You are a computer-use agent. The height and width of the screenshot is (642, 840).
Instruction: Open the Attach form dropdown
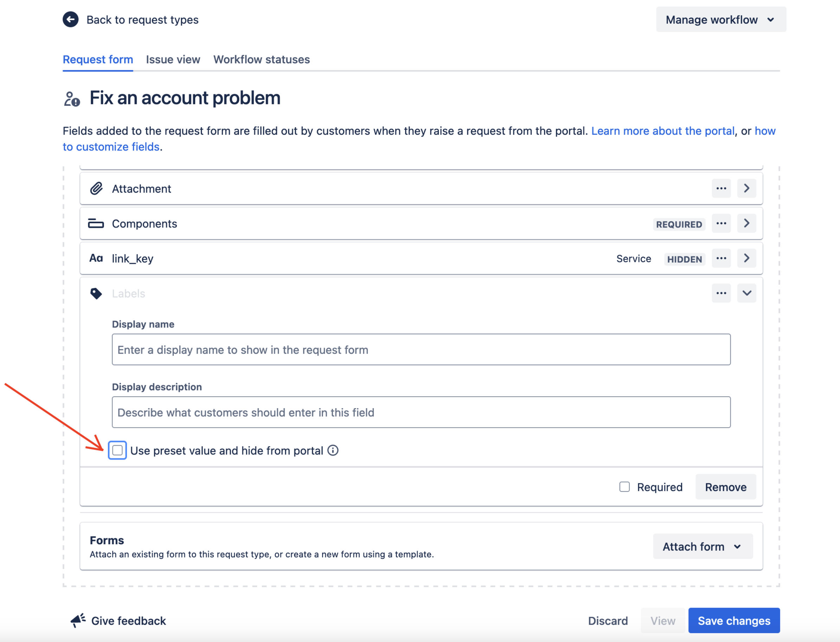click(702, 546)
